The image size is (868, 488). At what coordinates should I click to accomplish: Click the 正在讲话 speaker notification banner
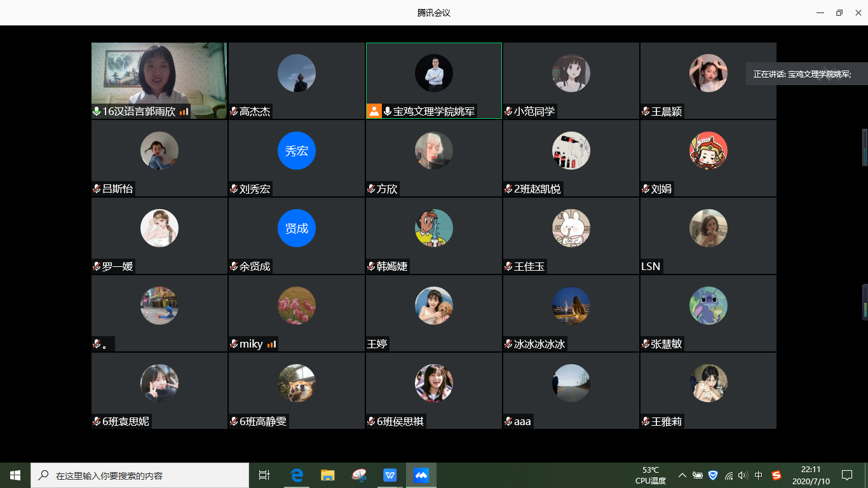click(x=806, y=74)
